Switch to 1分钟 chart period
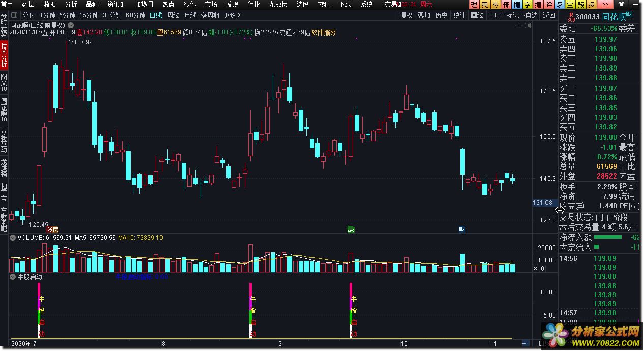 (47, 15)
